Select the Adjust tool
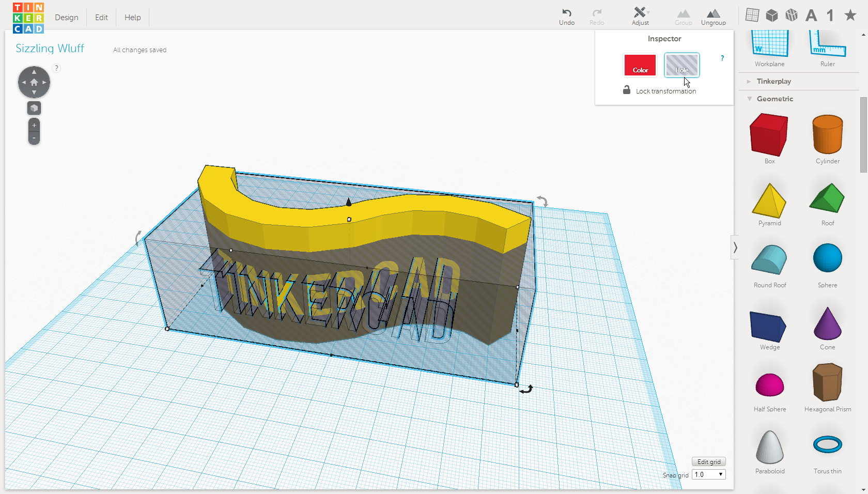Image resolution: width=868 pixels, height=494 pixels. coord(640,16)
